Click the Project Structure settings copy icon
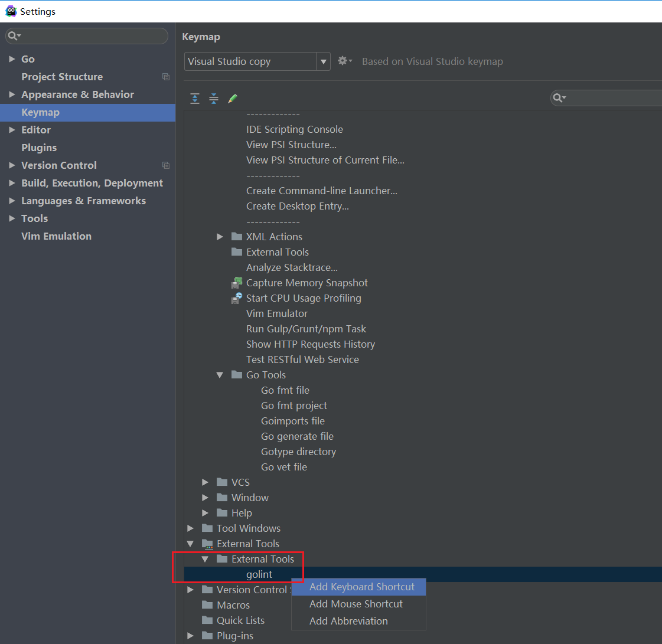662x644 pixels. tap(166, 77)
